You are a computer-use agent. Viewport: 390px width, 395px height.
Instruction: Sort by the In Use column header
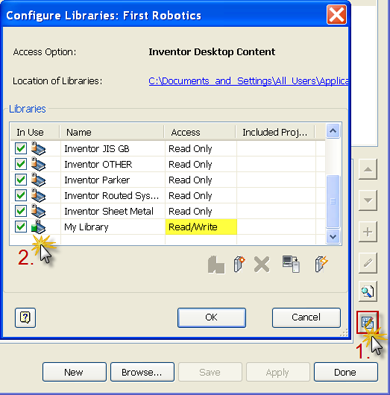coord(35,132)
